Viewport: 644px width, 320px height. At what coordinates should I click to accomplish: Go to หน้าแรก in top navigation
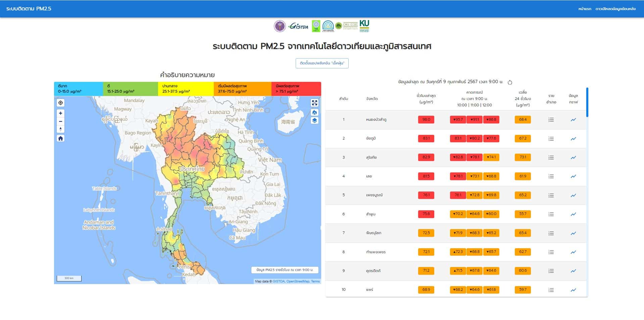click(x=585, y=9)
